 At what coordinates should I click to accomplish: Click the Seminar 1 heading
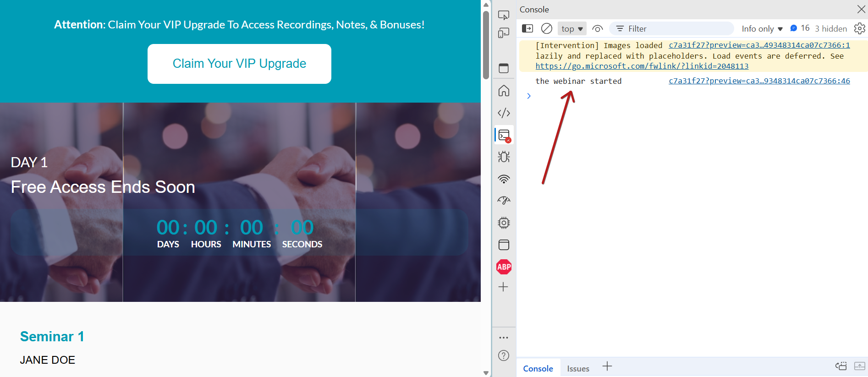pyautogui.click(x=52, y=337)
